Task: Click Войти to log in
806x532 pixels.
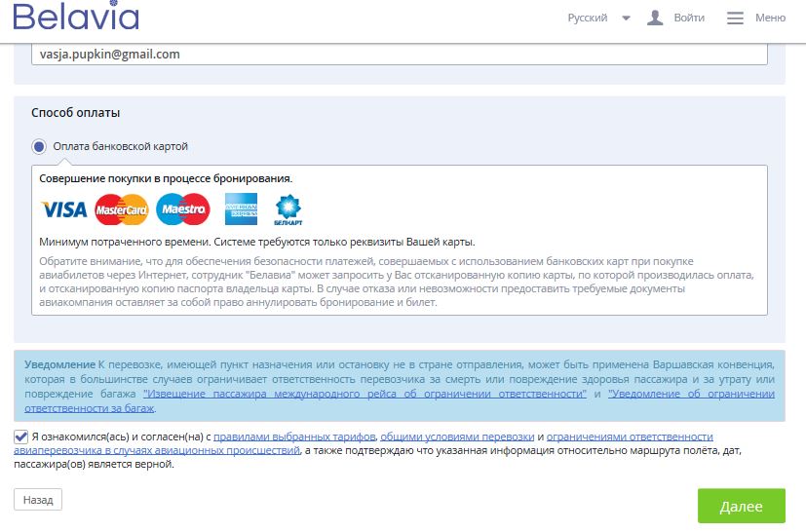Action: coord(688,18)
